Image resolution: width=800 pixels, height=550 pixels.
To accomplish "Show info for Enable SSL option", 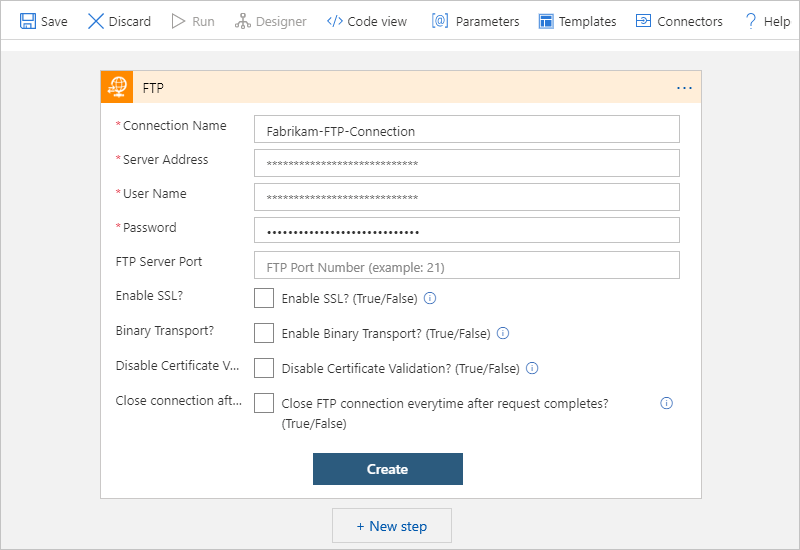I will (x=431, y=298).
